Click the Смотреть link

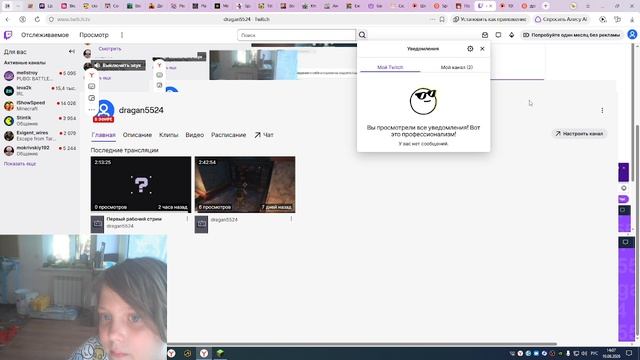point(110,49)
